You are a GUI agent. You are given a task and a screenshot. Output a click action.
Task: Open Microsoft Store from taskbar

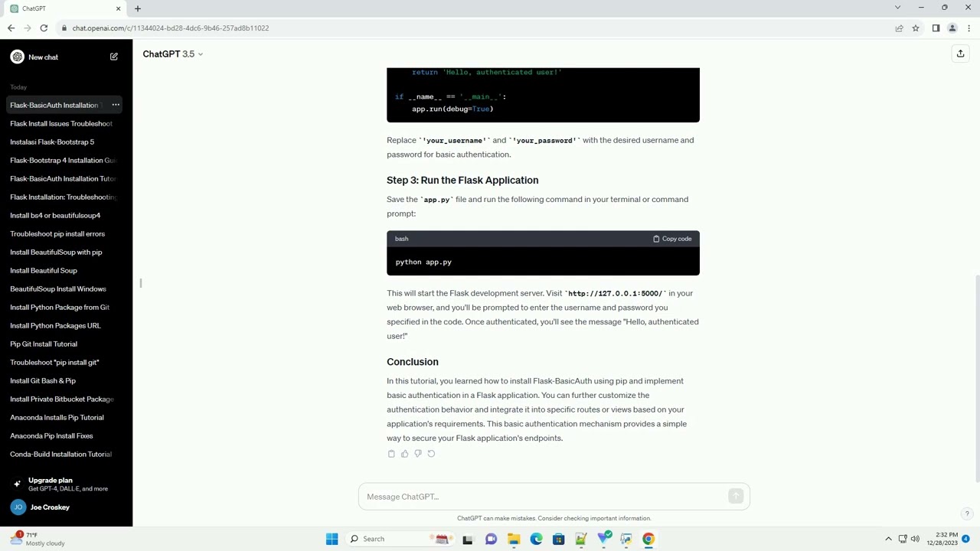tap(558, 539)
